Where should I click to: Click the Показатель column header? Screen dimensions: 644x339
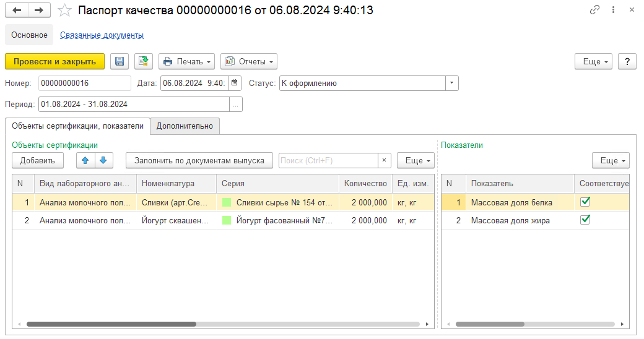(x=520, y=184)
